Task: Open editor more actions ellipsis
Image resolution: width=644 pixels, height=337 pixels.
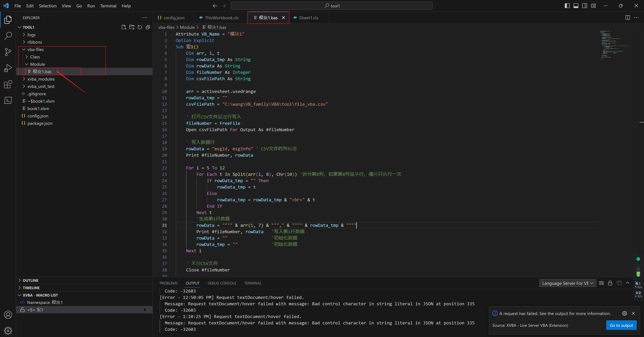Action: point(636,17)
